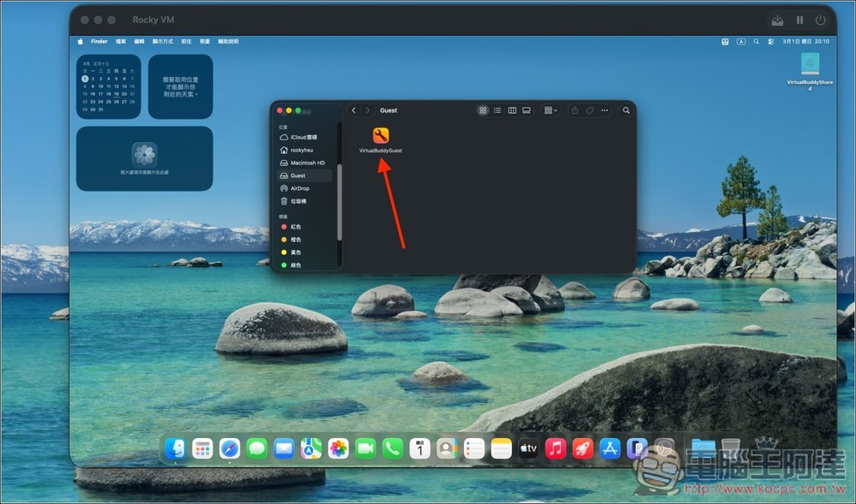This screenshot has width=856, height=504.
Task: Open the 顯示方式 menu
Action: [x=163, y=41]
